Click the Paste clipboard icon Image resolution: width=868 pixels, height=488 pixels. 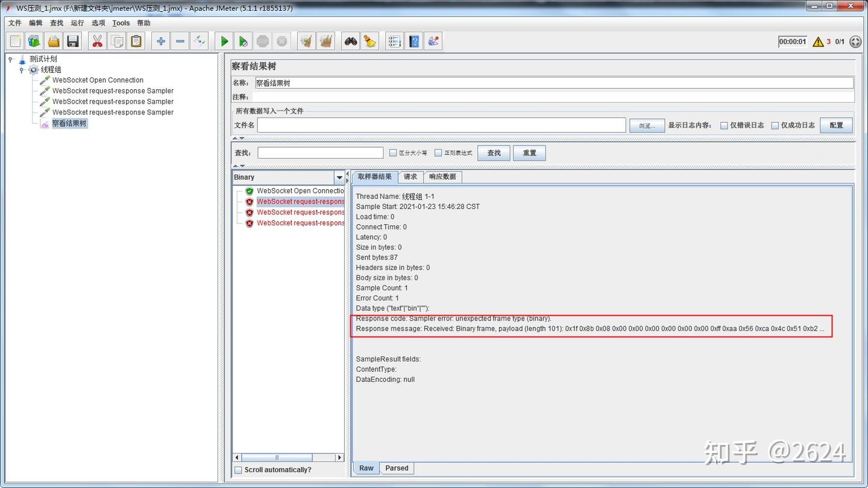pos(136,42)
